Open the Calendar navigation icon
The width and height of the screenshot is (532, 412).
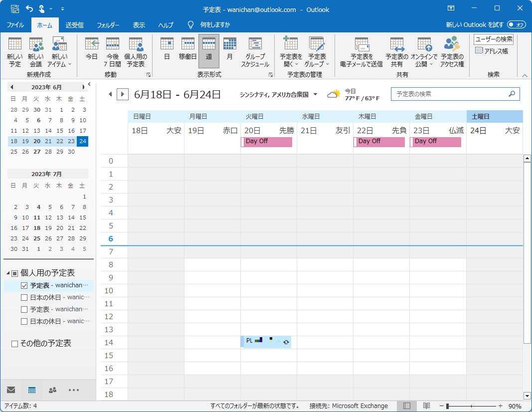32,390
